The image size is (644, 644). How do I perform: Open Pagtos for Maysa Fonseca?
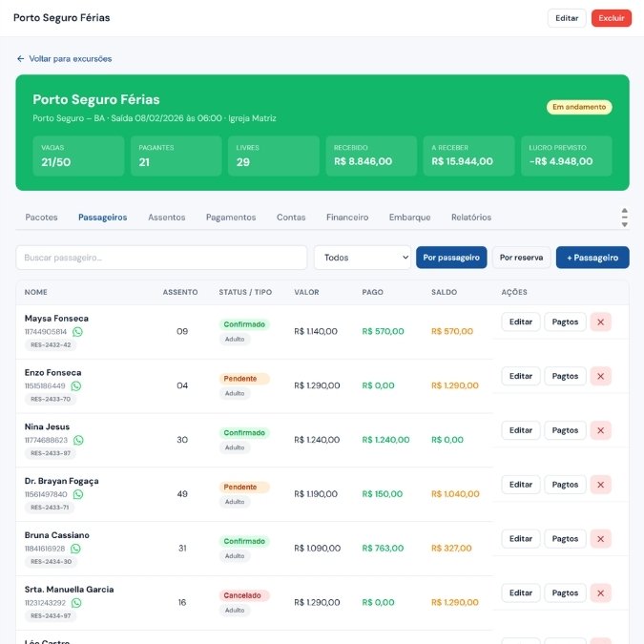click(x=565, y=322)
